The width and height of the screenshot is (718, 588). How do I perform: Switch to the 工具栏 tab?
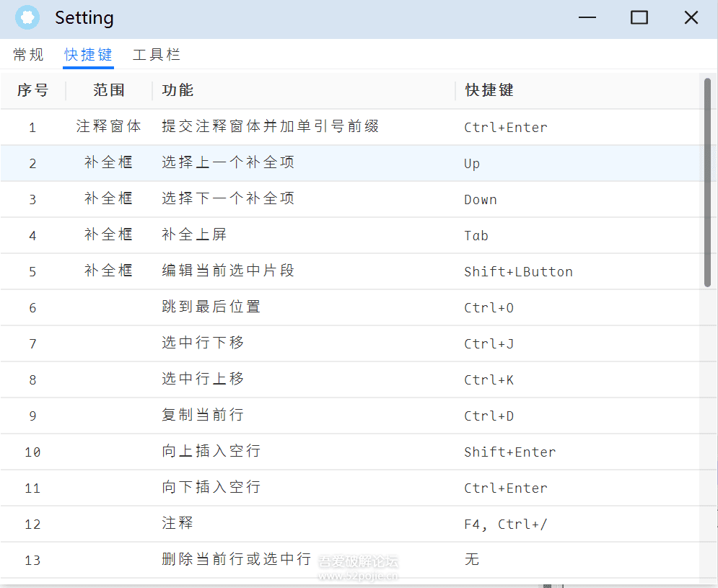pos(156,55)
